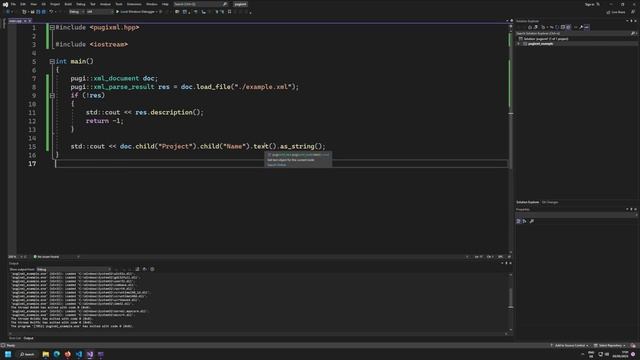Open Microsoft Edge from the taskbar
The height and width of the screenshot is (360, 640).
57,354
